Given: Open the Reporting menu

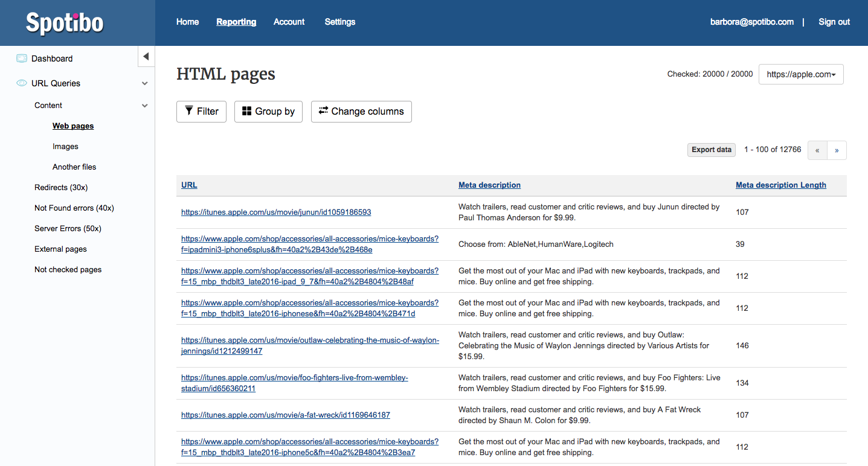Looking at the screenshot, I should click(236, 22).
